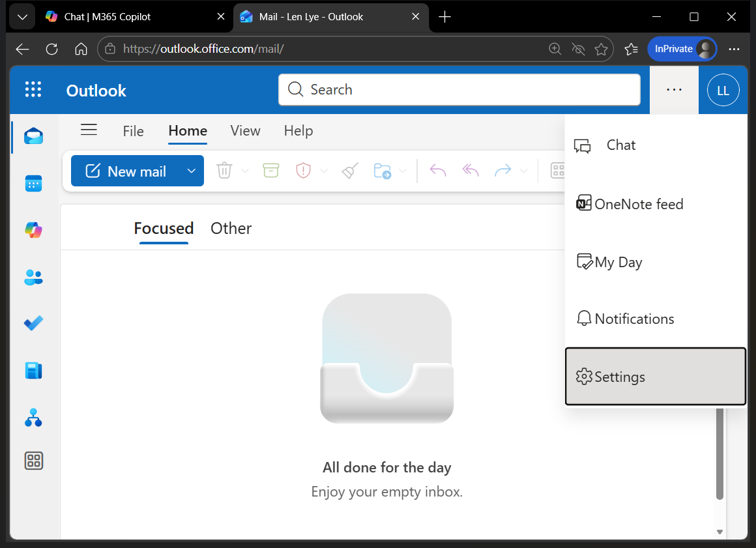The height and width of the screenshot is (548, 756).
Task: Open the View menu
Action: [245, 130]
